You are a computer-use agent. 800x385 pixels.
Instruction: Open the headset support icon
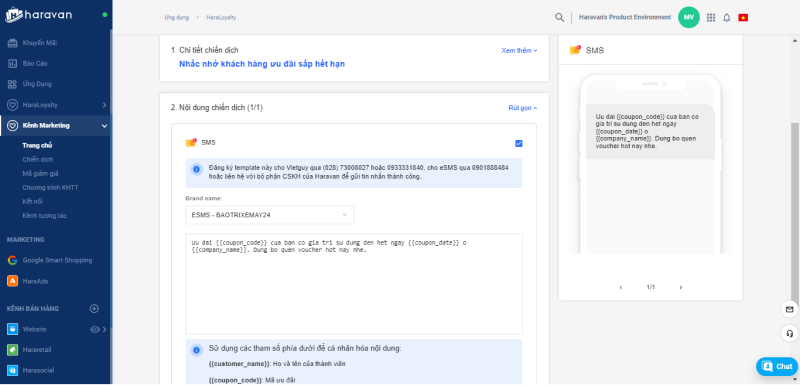[x=789, y=333]
